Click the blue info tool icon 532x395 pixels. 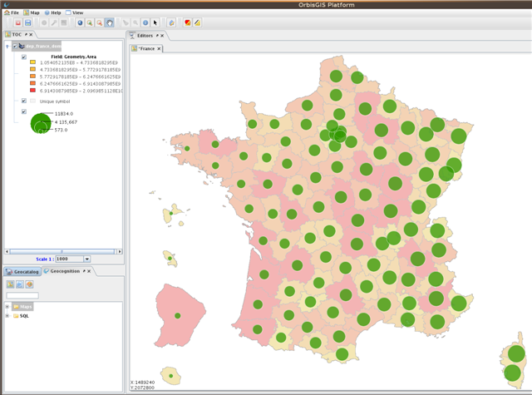[x=145, y=22]
